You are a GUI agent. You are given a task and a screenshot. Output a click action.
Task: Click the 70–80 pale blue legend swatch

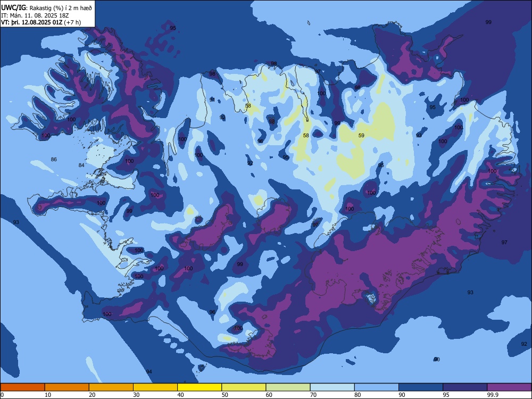(x=332, y=387)
